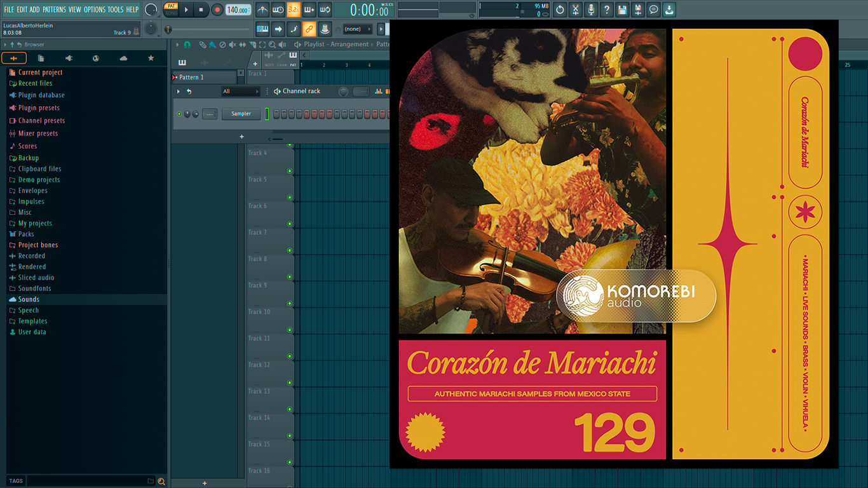Expand the Mixer presets folder
868x488 pixels.
[38, 133]
